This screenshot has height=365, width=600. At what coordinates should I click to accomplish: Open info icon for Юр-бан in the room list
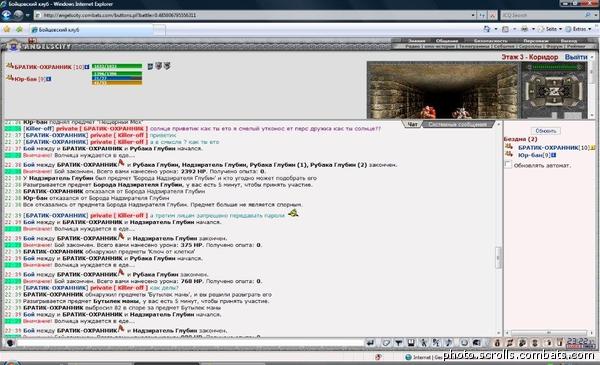click(x=553, y=155)
